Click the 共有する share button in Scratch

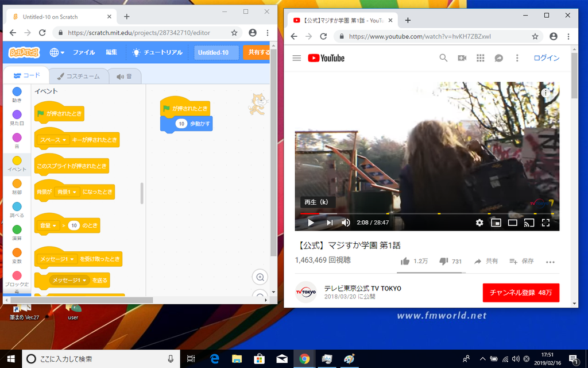click(257, 52)
